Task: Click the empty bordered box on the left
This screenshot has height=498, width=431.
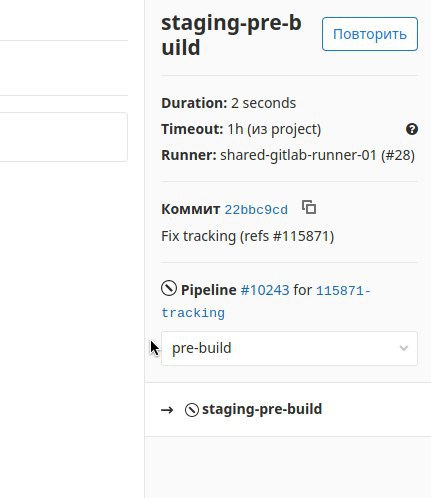Action: (x=63, y=137)
